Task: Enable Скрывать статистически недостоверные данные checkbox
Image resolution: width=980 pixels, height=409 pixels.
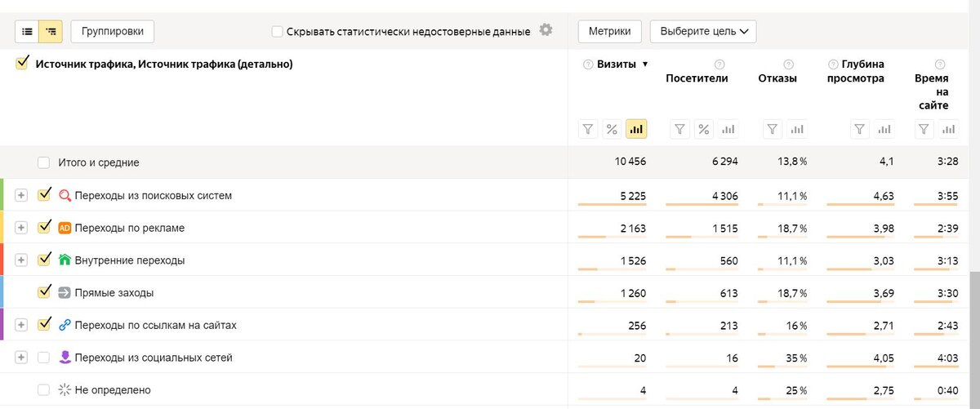Action: [x=278, y=32]
